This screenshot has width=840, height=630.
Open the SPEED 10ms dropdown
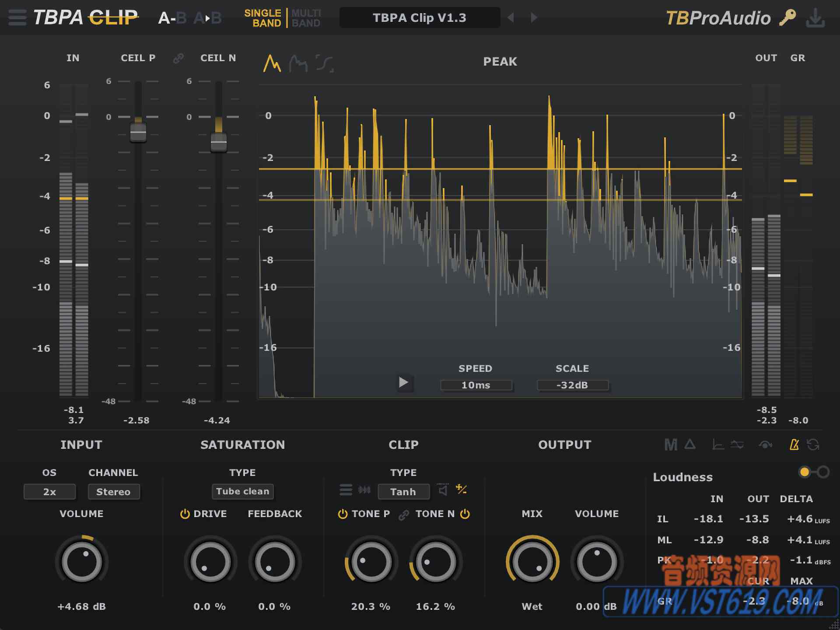coord(476,385)
